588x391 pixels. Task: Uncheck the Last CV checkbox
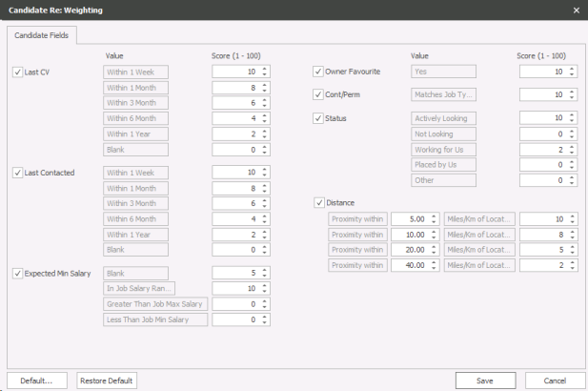(17, 72)
